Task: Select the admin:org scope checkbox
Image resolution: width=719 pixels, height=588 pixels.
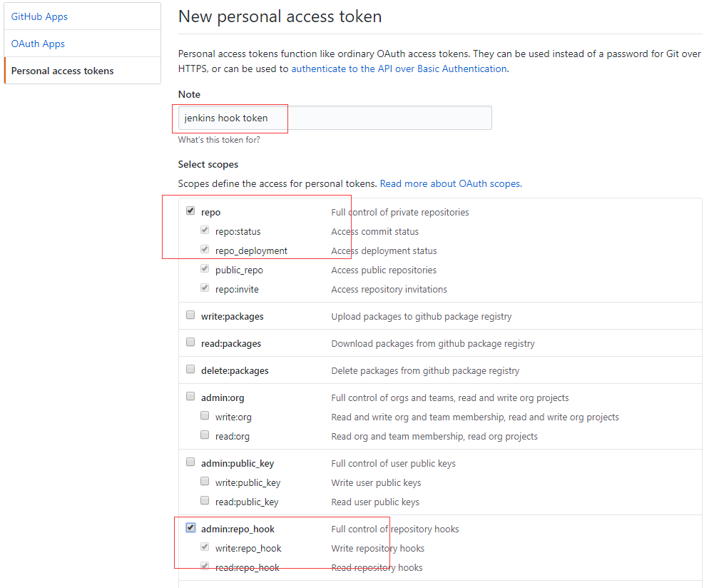Action: click(190, 397)
